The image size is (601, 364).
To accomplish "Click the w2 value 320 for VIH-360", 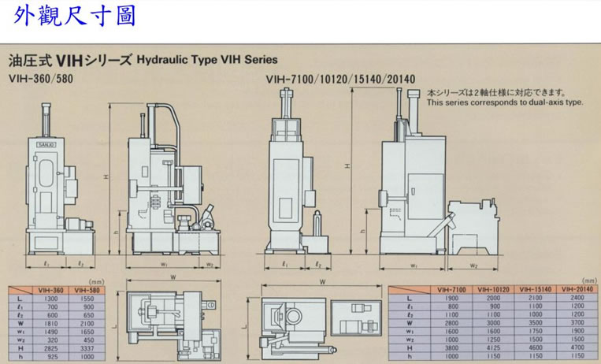I will tap(53, 340).
